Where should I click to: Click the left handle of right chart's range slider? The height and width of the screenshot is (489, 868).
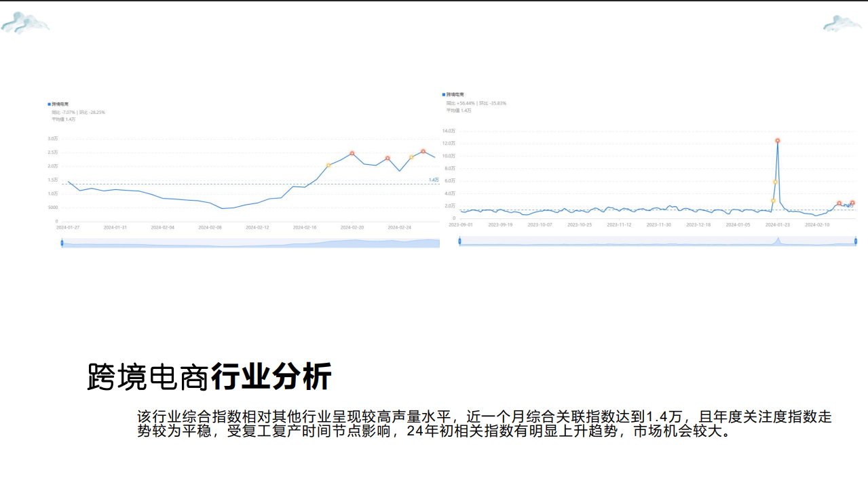point(459,241)
